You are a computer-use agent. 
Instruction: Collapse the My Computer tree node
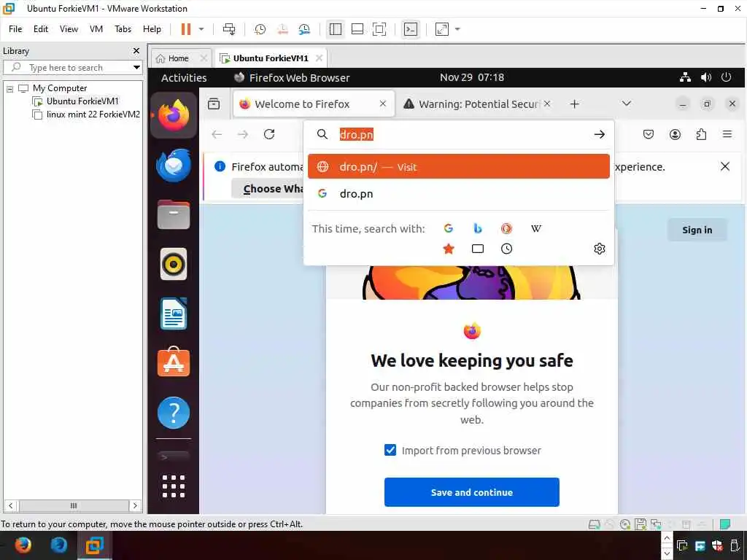pyautogui.click(x=9, y=88)
